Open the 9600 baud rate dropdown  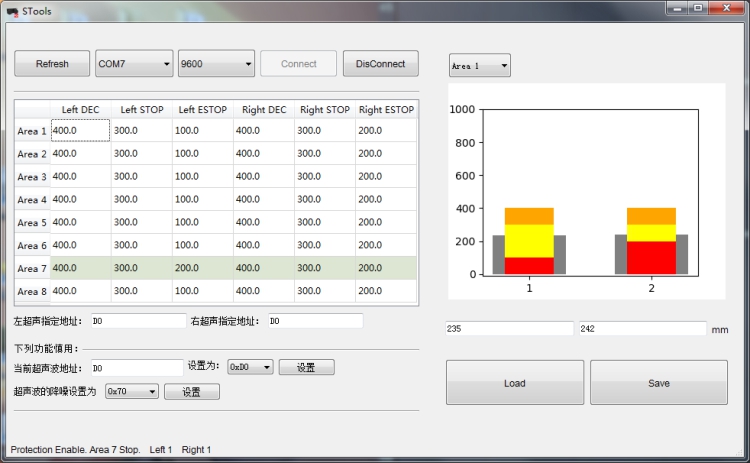point(216,64)
